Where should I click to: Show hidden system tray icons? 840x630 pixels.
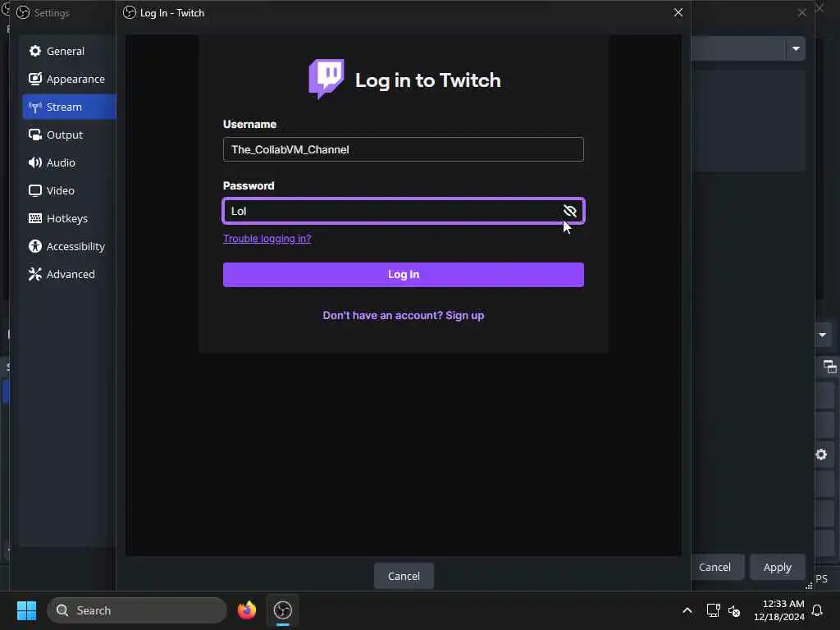[x=687, y=610]
